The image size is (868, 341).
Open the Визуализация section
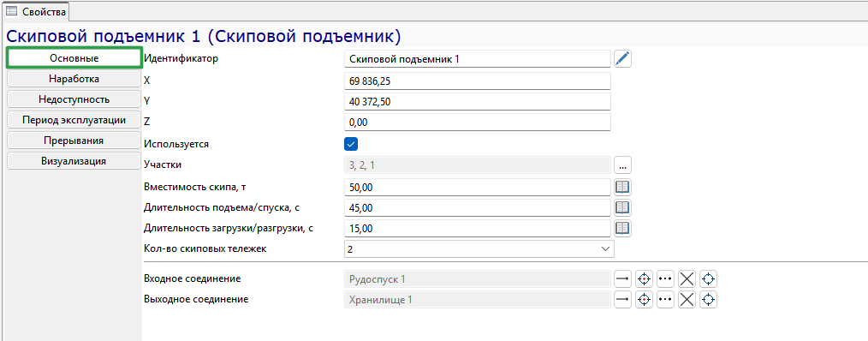coord(74,161)
